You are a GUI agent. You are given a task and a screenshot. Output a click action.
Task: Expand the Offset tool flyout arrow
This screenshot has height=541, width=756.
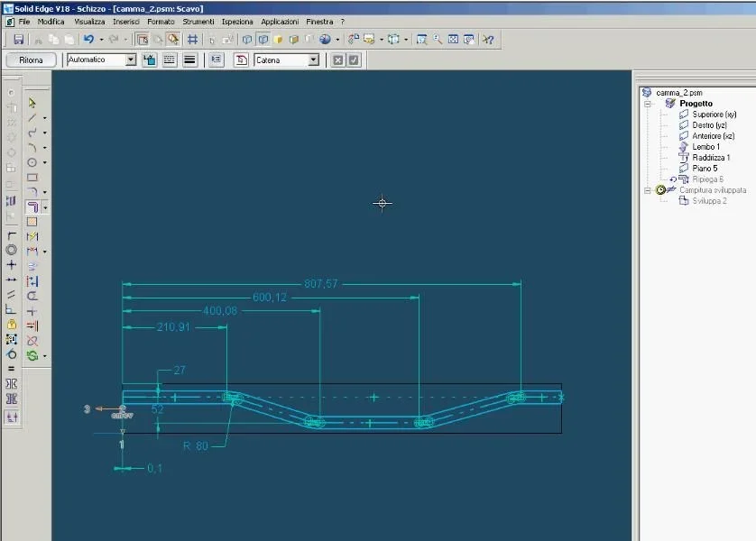pyautogui.click(x=45, y=207)
